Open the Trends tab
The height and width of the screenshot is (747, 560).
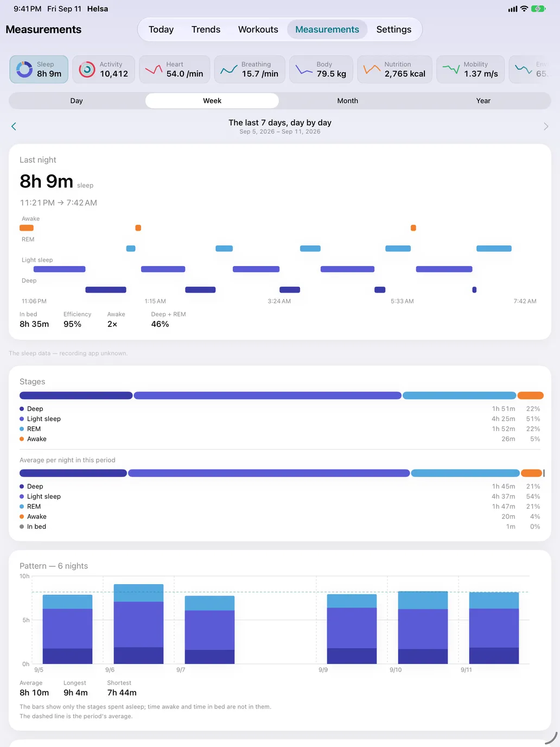pyautogui.click(x=206, y=29)
